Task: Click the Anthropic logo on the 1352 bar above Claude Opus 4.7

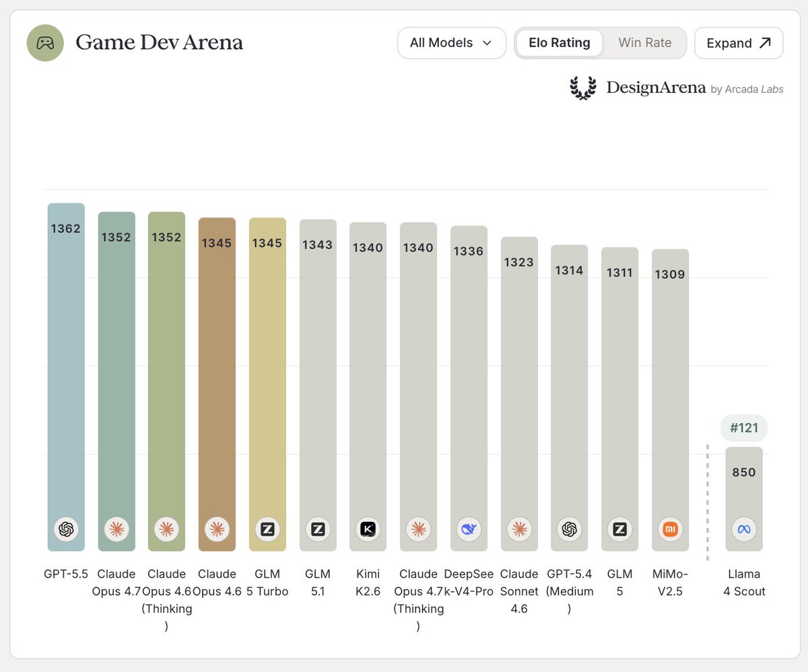Action: (x=116, y=529)
